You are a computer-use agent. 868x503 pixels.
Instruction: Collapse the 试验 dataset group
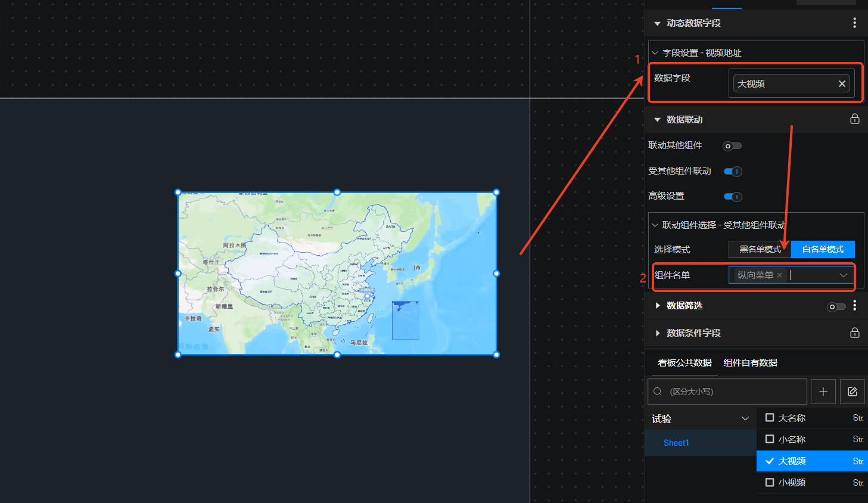point(745,418)
